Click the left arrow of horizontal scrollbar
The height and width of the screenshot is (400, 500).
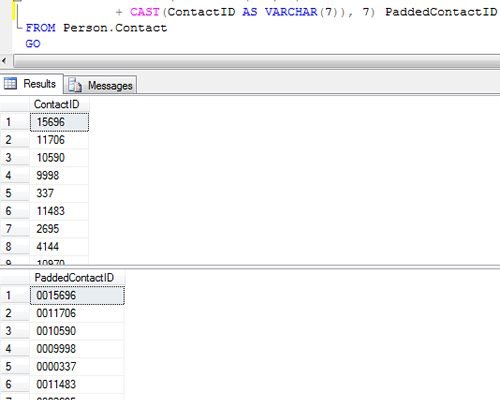click(x=4, y=61)
